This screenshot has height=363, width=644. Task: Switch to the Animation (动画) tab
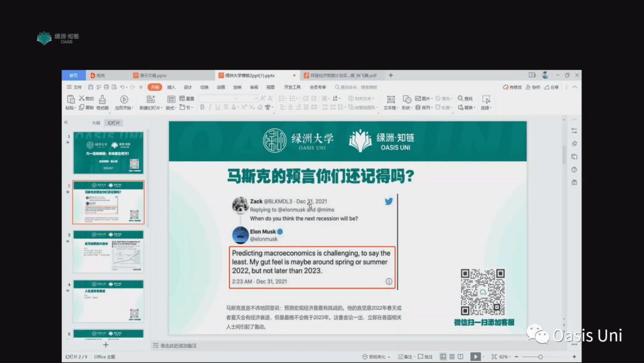pos(221,87)
